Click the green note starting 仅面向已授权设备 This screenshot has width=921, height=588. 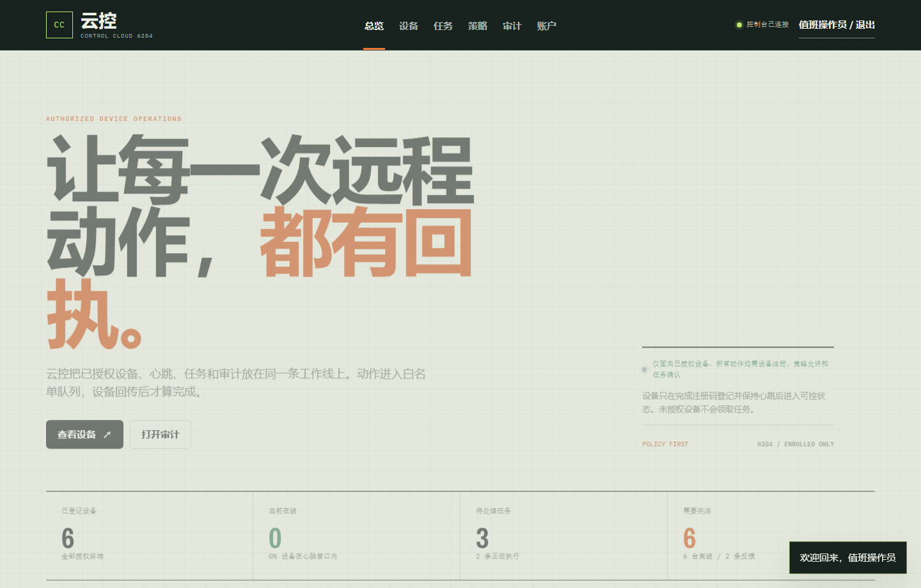741,369
